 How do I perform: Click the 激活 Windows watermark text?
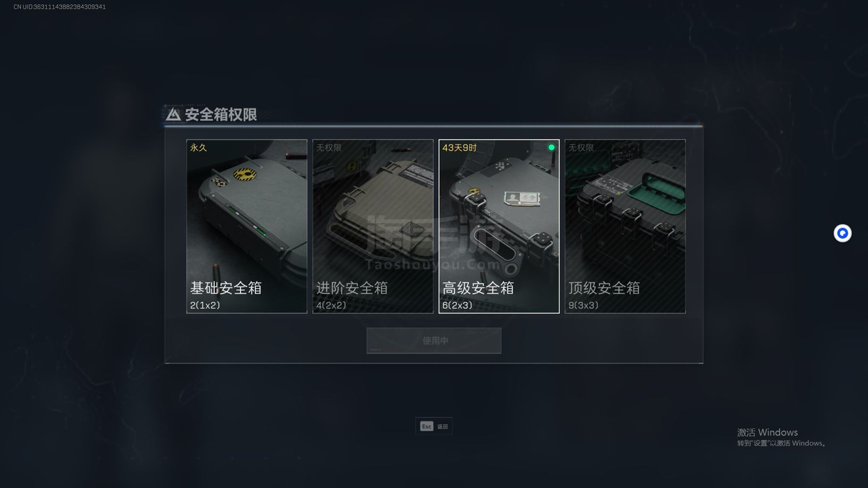[x=767, y=432]
